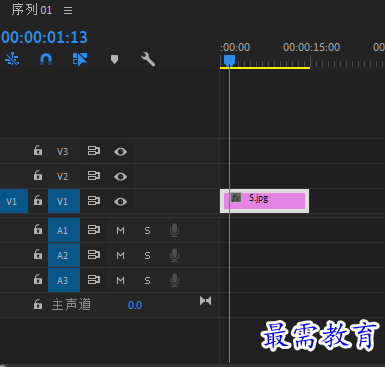
Task: Toggle the V1 source patching button
Action: (x=14, y=201)
